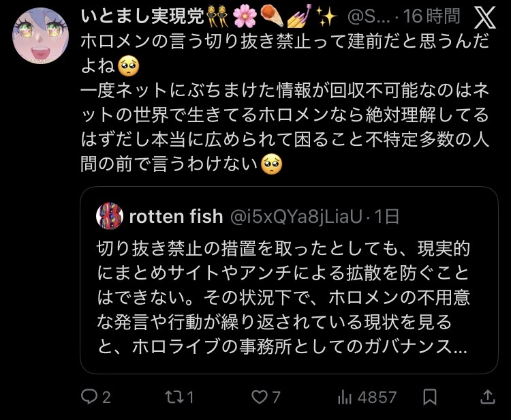Tap the share upload icon
511x420 pixels.
488,396
